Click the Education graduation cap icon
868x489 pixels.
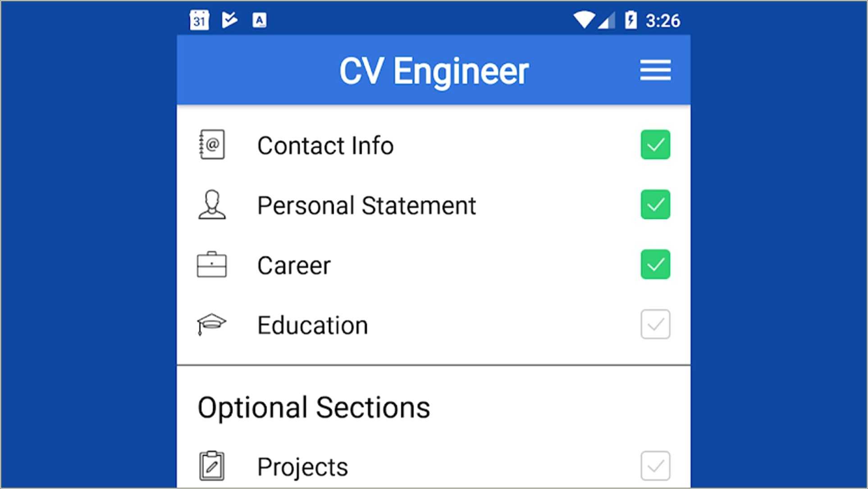click(x=211, y=324)
